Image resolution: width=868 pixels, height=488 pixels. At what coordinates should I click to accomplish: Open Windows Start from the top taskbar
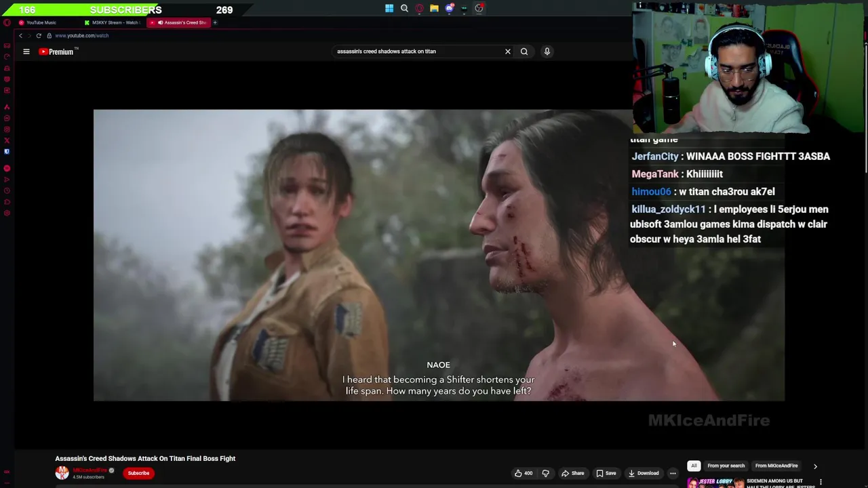(x=389, y=9)
